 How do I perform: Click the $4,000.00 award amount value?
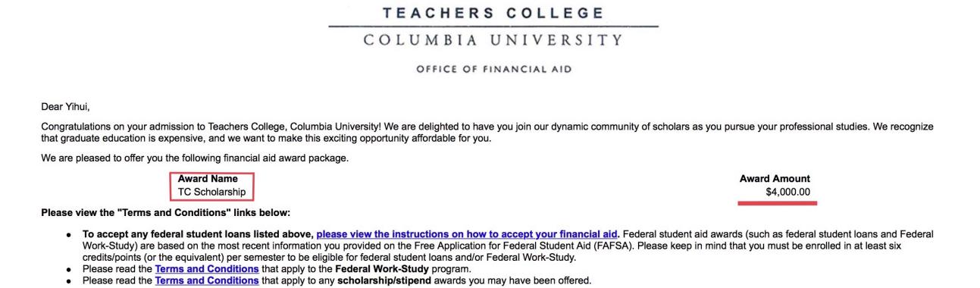point(788,192)
